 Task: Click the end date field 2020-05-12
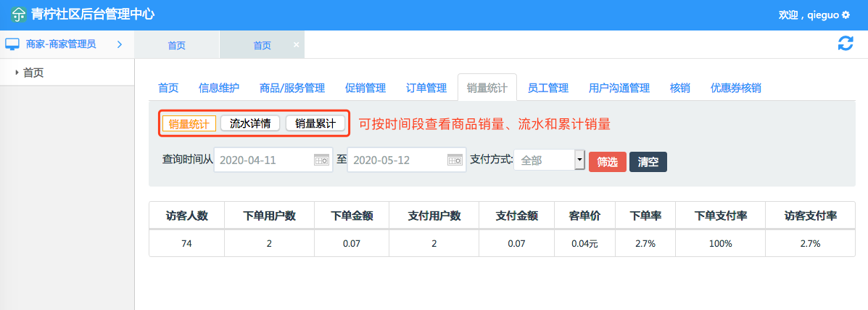[407, 160]
